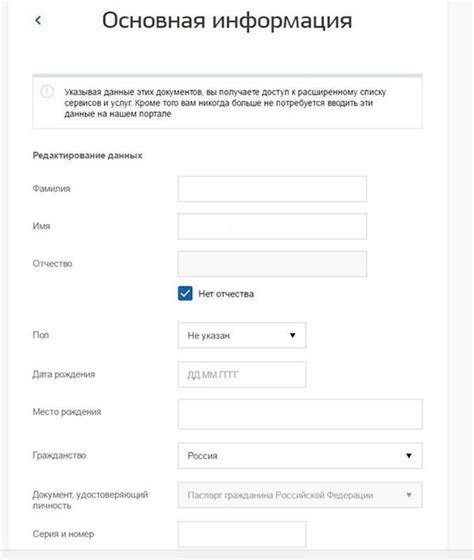Focus the 'Фамилия' input field

(x=272, y=189)
